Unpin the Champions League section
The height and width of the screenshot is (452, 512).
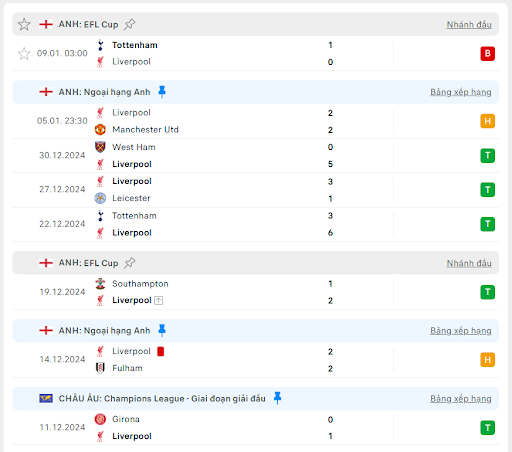277,398
